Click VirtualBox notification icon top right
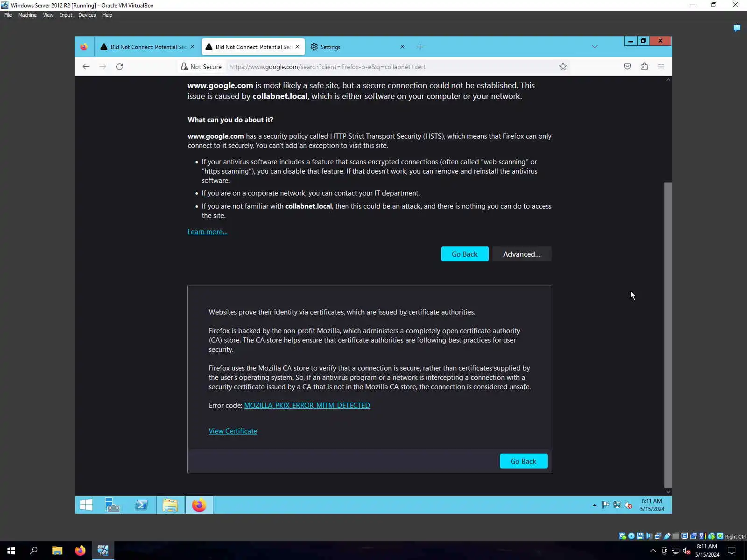 tap(737, 28)
